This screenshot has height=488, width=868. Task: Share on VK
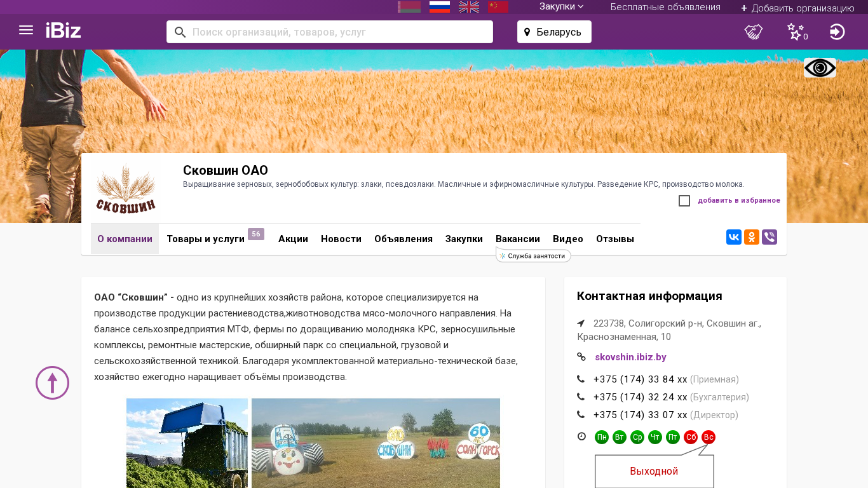pos(734,237)
